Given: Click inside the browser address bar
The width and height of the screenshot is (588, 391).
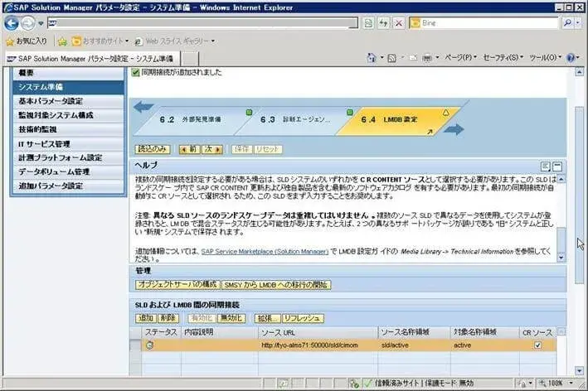Looking at the screenshot, I should point(203,23).
